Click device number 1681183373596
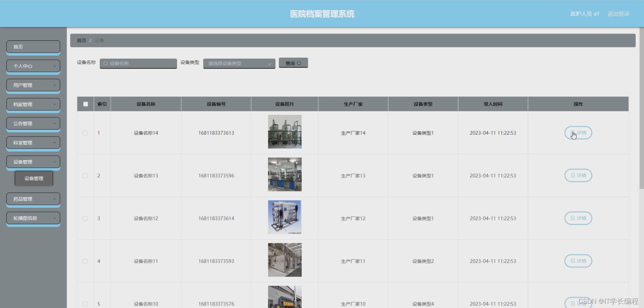This screenshot has height=308, width=644. click(216, 175)
